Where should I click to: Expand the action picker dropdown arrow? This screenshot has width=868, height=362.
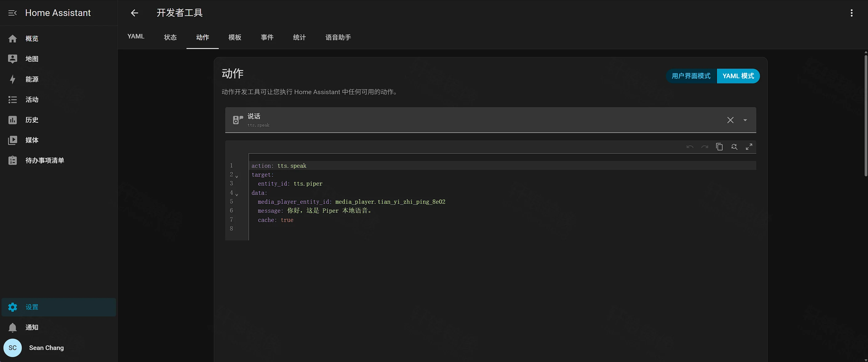tap(745, 120)
